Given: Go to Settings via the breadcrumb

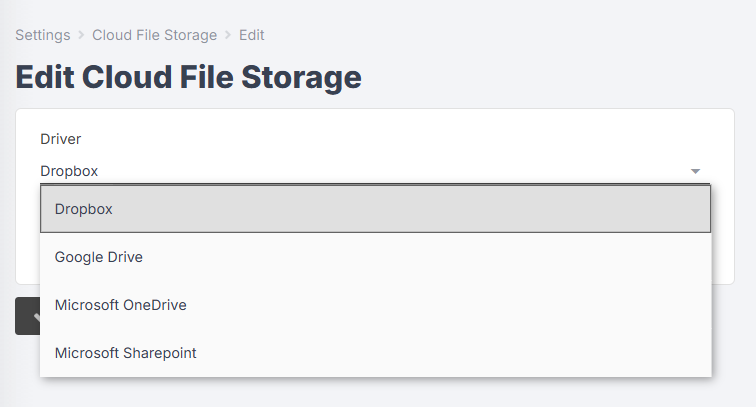Looking at the screenshot, I should [x=42, y=35].
